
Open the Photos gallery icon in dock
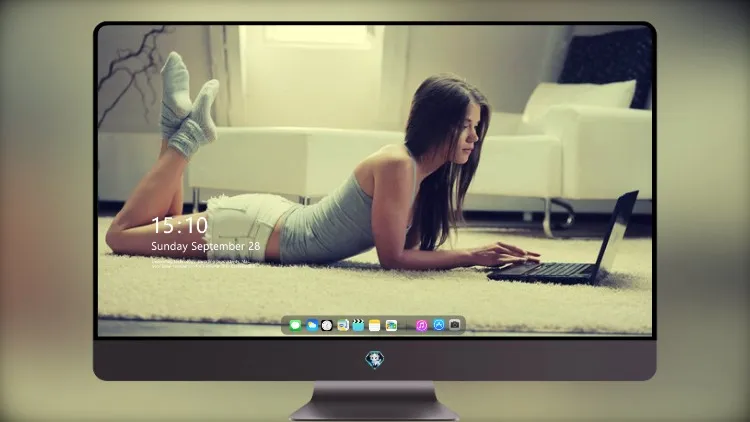391,325
